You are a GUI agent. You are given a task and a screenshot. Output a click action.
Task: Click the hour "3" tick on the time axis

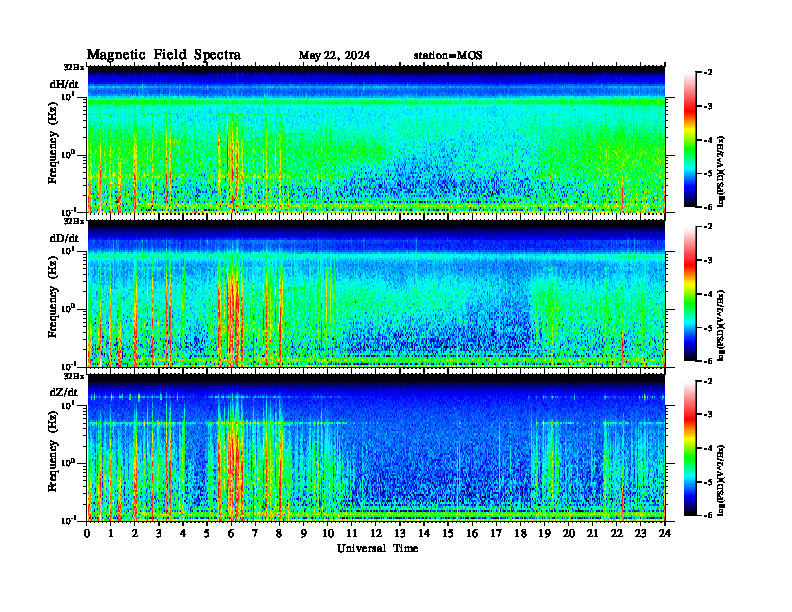click(x=159, y=534)
